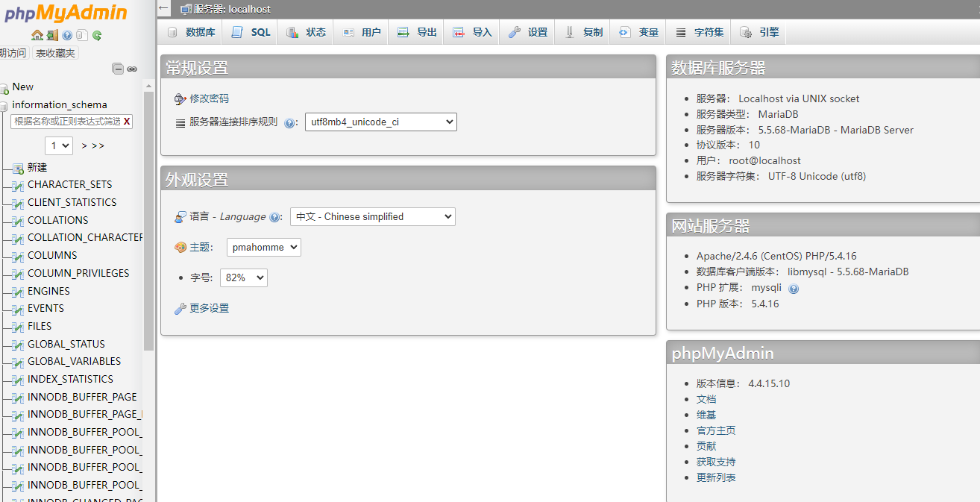Screen dimensions: 980x502
Task: Reload the navigation panel with the green refresh icon
Action: [97, 35]
